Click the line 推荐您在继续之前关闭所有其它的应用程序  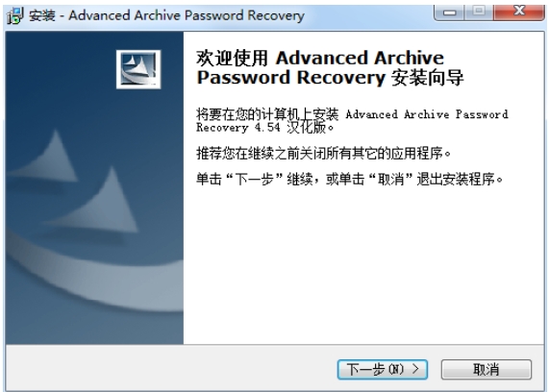(323, 154)
